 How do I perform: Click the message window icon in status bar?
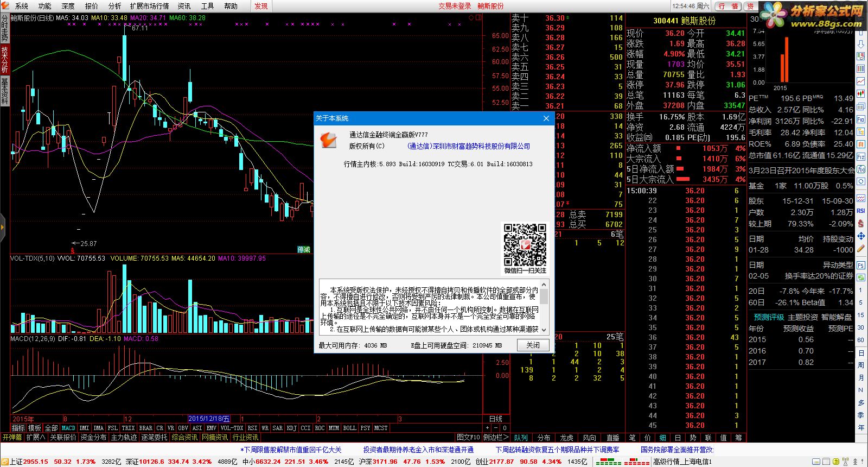pyautogui.click(x=816, y=462)
